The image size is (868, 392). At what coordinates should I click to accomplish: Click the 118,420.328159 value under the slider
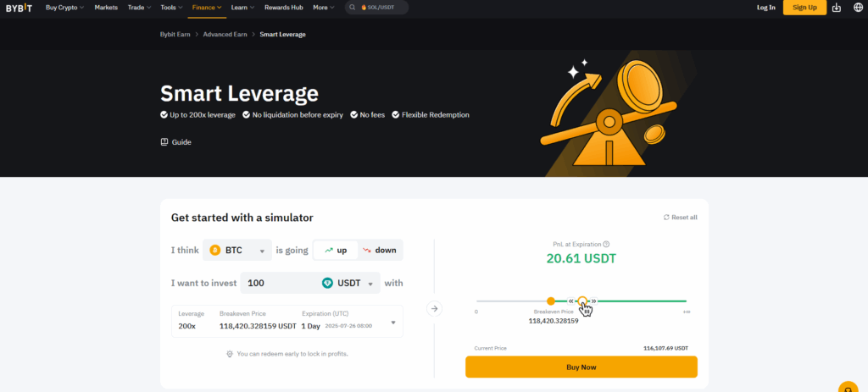[x=554, y=321]
